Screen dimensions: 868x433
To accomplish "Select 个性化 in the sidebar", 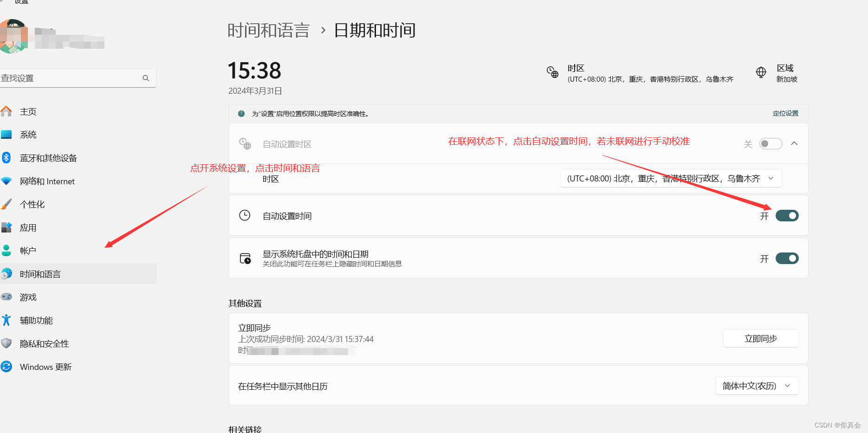I will pos(78,204).
